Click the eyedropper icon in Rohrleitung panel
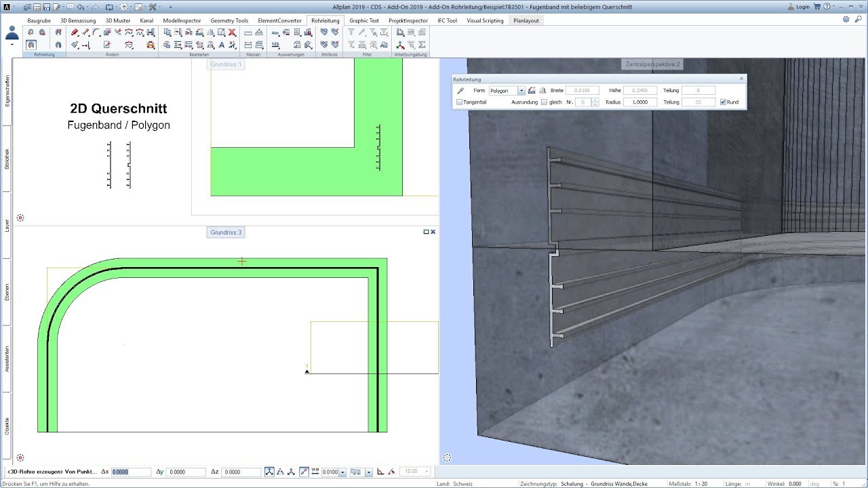This screenshot has height=488, width=868. coord(460,91)
